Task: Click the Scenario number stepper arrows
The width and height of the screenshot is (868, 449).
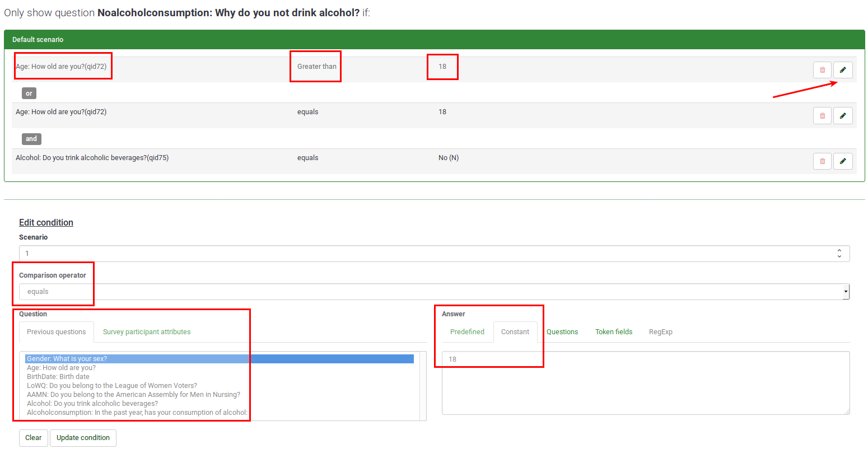Action: 839,254
